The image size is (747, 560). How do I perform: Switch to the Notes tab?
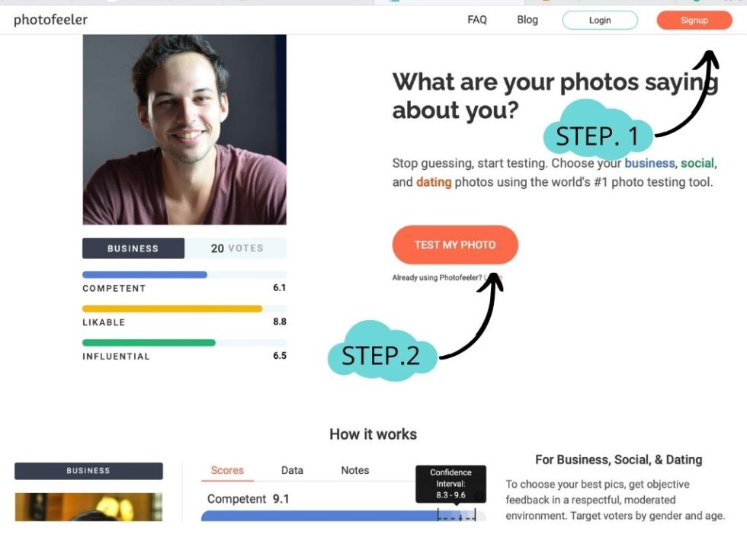coord(354,471)
